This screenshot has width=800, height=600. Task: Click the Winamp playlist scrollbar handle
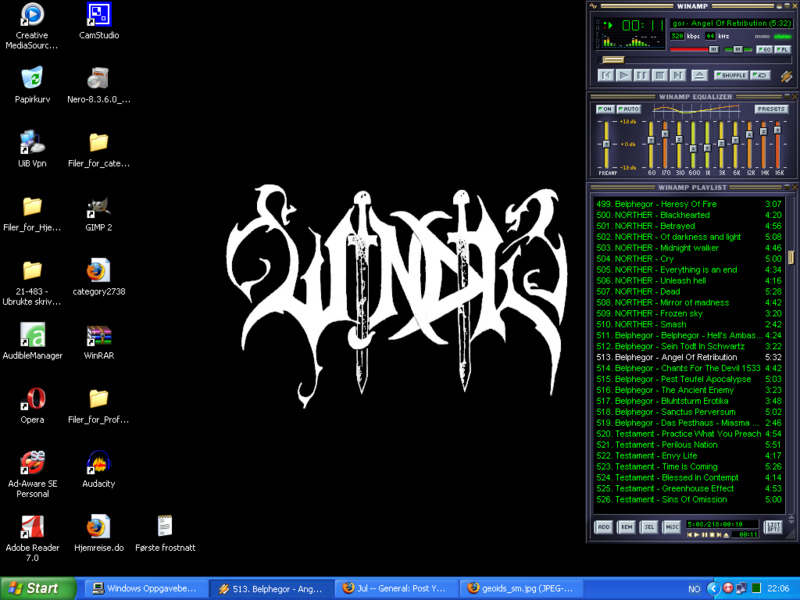coord(791,257)
